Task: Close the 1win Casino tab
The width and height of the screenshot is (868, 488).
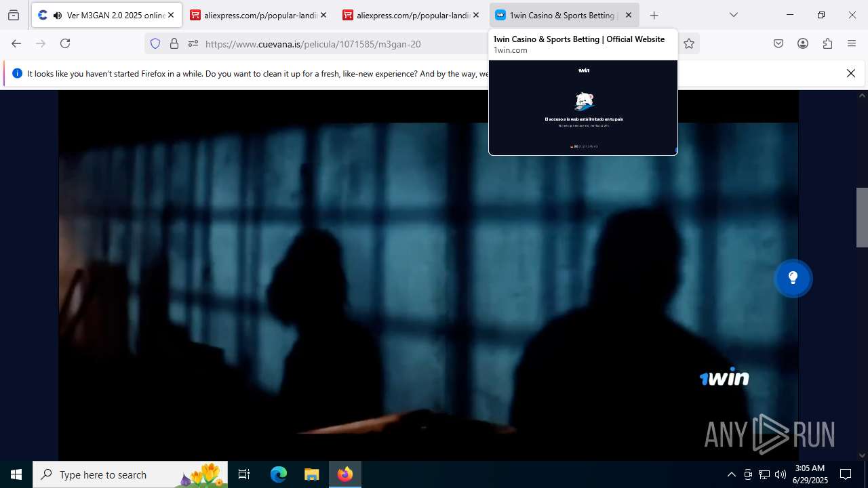Action: click(629, 15)
